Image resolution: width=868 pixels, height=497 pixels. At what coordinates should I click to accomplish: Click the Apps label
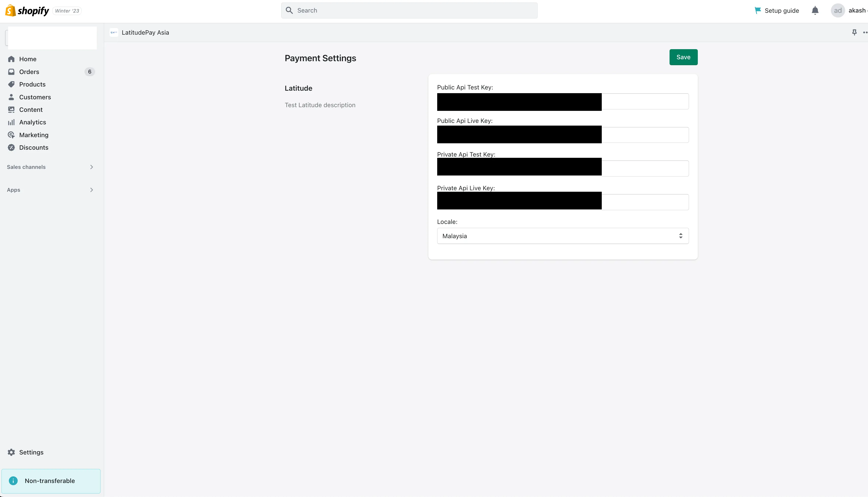(14, 190)
